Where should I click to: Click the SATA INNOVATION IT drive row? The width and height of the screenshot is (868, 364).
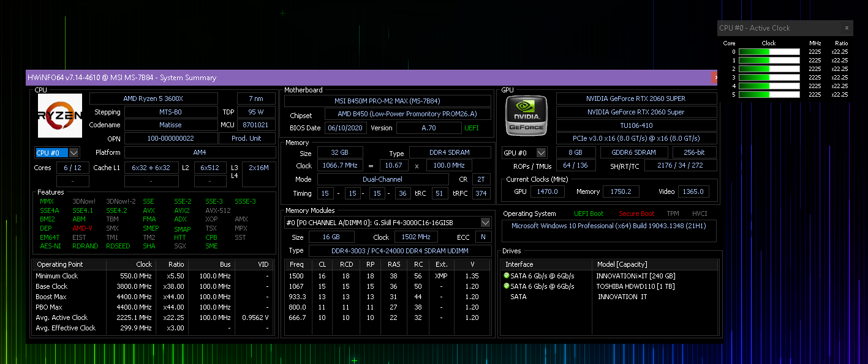[609, 297]
